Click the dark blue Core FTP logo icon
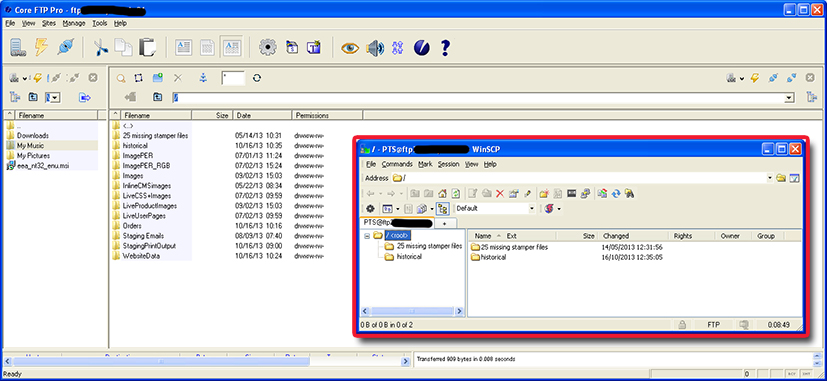The image size is (827, 381). point(421,48)
